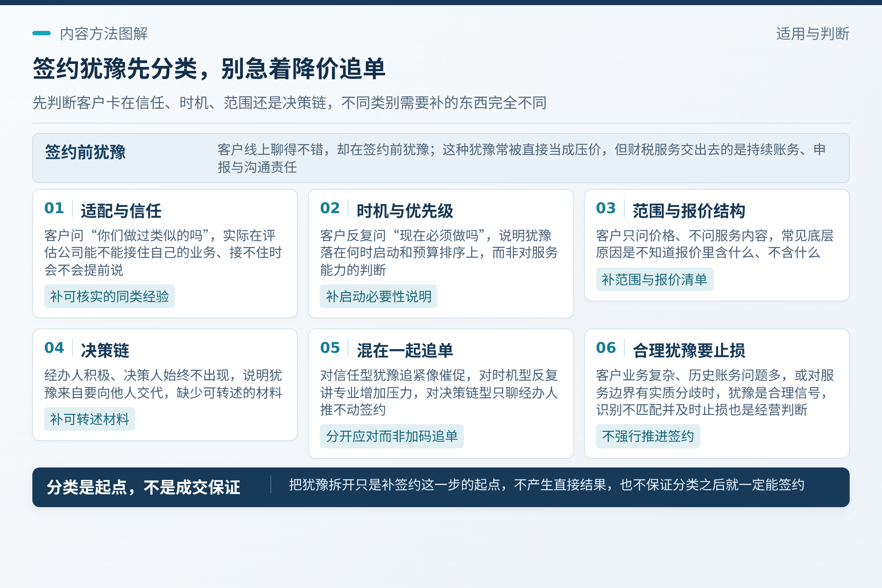
Task: Click footer heading 分类是起点，不是成交保证
Action: 143,487
